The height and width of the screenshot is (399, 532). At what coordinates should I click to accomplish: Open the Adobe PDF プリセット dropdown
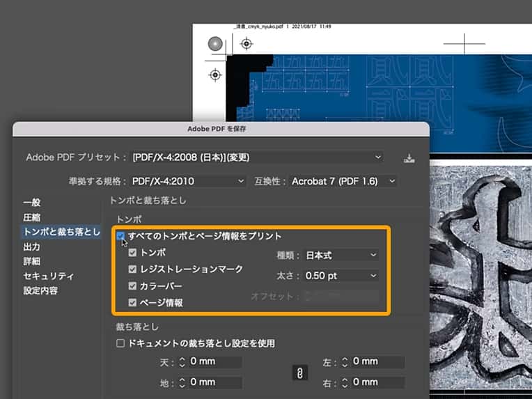pos(258,157)
